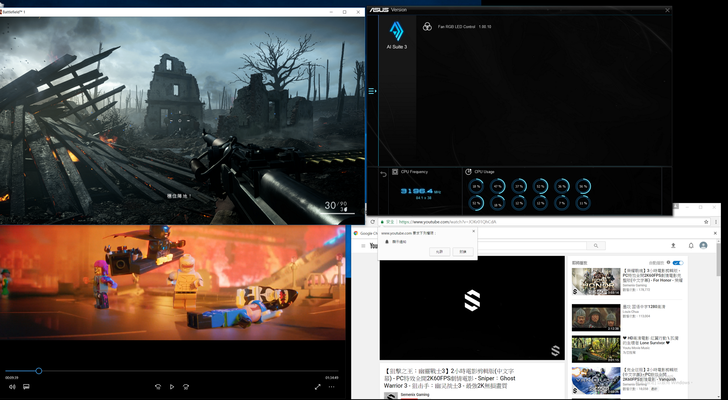
Task: Open the movie player more options menu
Action: 332,386
